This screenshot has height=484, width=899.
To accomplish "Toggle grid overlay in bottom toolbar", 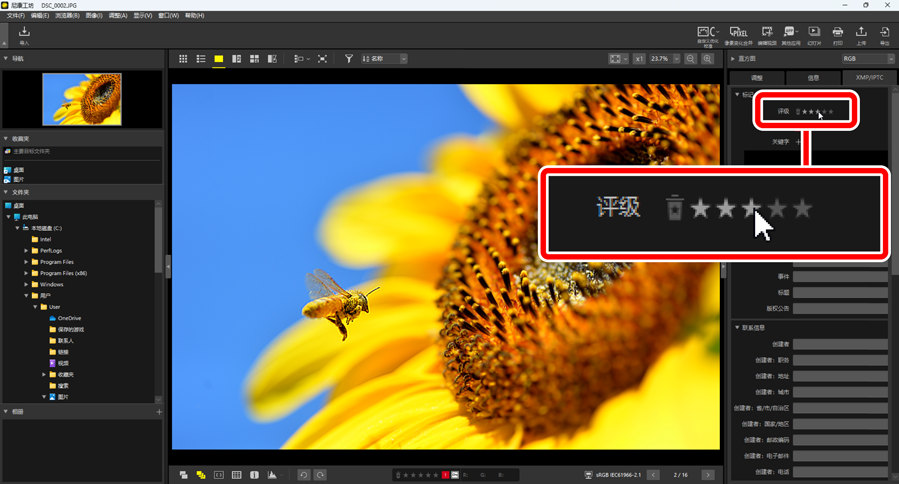I will click(x=237, y=475).
